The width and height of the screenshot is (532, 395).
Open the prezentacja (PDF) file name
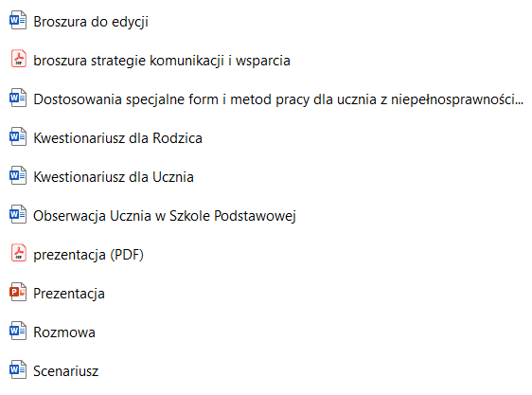pos(88,255)
